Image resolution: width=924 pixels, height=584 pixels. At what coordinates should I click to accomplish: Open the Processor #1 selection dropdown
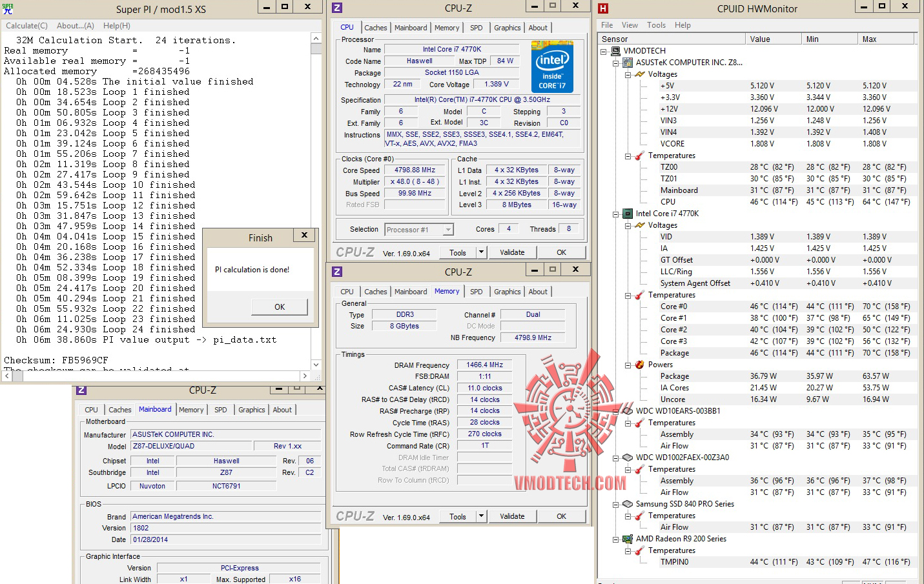click(448, 229)
